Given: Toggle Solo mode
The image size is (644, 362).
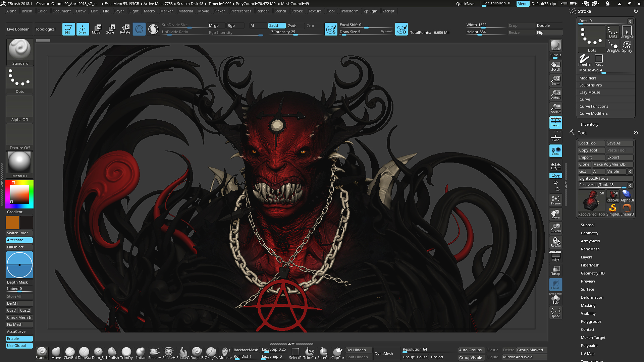Looking at the screenshot, I should tap(555, 299).
